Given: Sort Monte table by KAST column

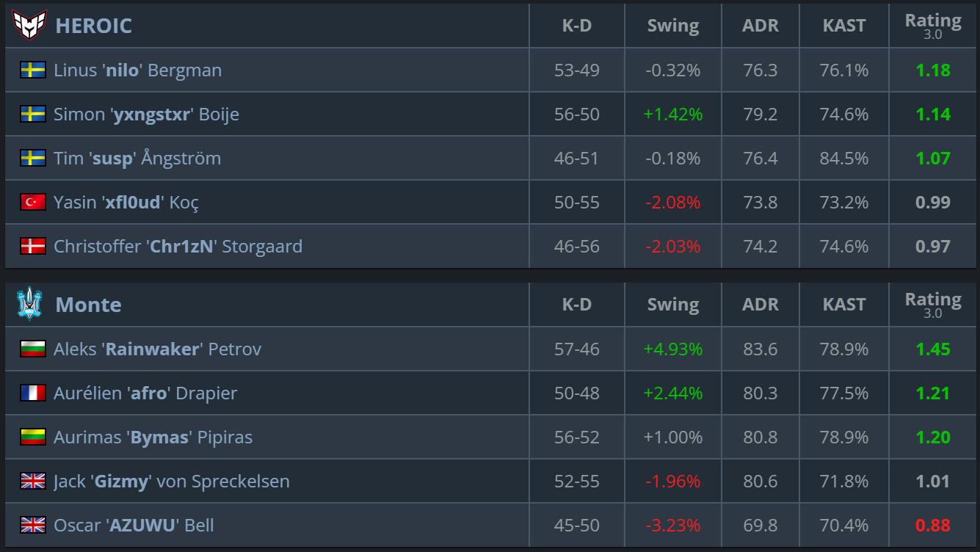Looking at the screenshot, I should [843, 305].
